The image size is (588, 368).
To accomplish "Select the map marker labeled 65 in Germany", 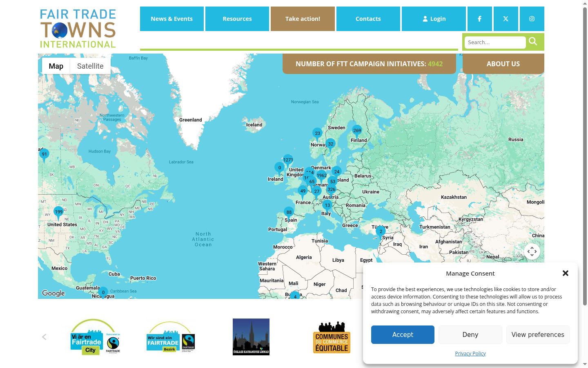I will tap(312, 182).
